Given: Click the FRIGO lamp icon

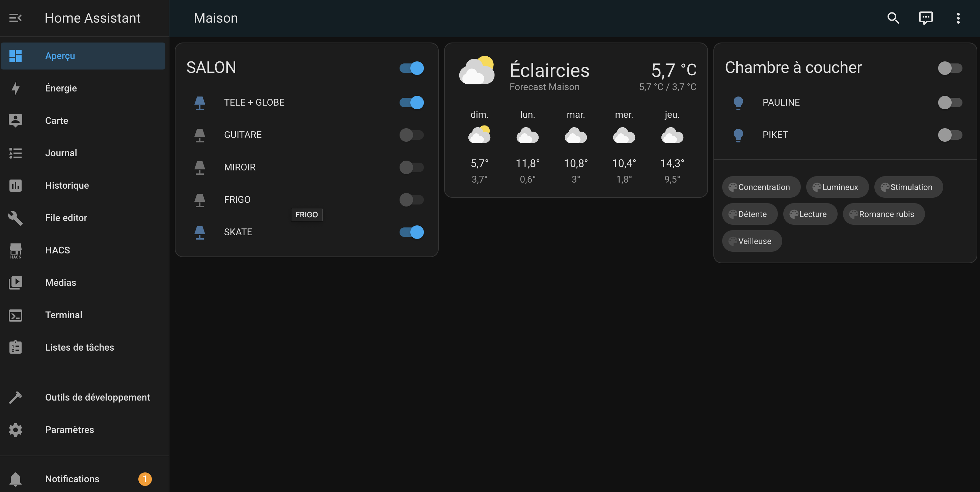Looking at the screenshot, I should (200, 200).
